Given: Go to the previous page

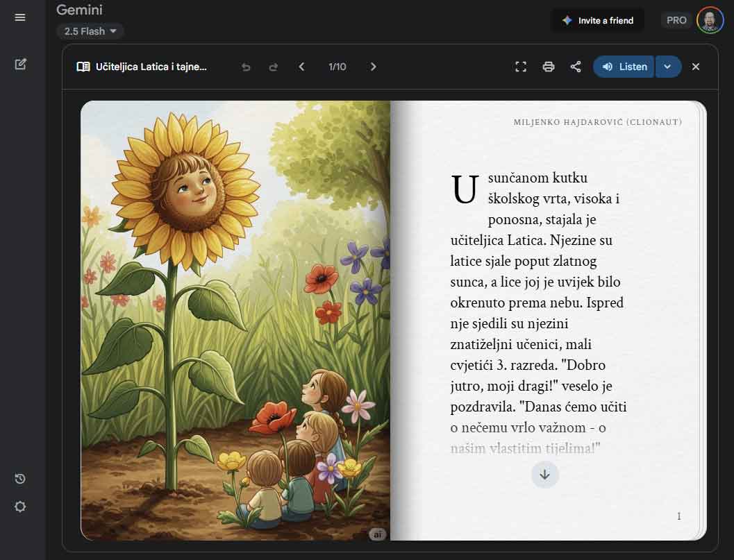Looking at the screenshot, I should (x=301, y=67).
